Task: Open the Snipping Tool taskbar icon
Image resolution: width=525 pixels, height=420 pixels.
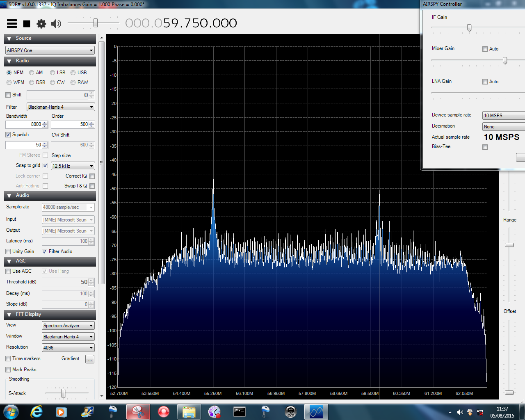Action: coord(138,411)
